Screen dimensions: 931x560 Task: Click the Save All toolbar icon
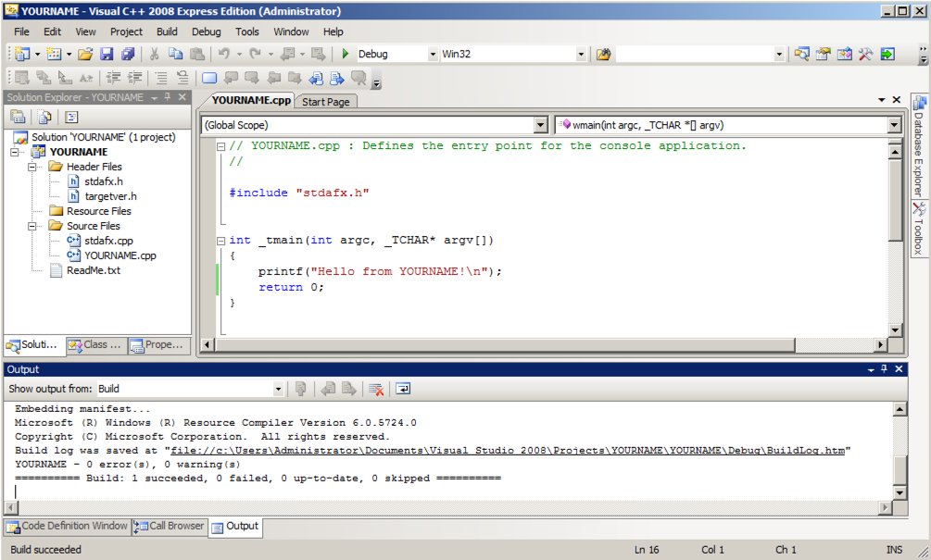click(x=128, y=55)
